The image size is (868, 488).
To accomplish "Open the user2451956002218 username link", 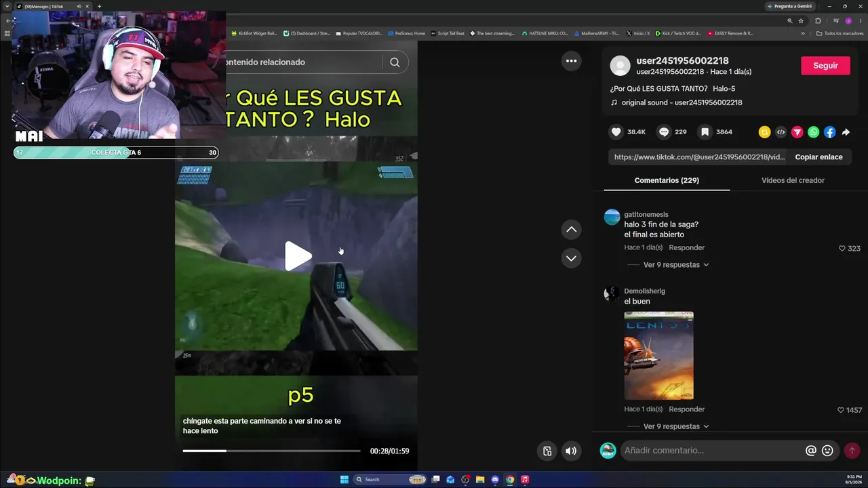I will [x=682, y=61].
